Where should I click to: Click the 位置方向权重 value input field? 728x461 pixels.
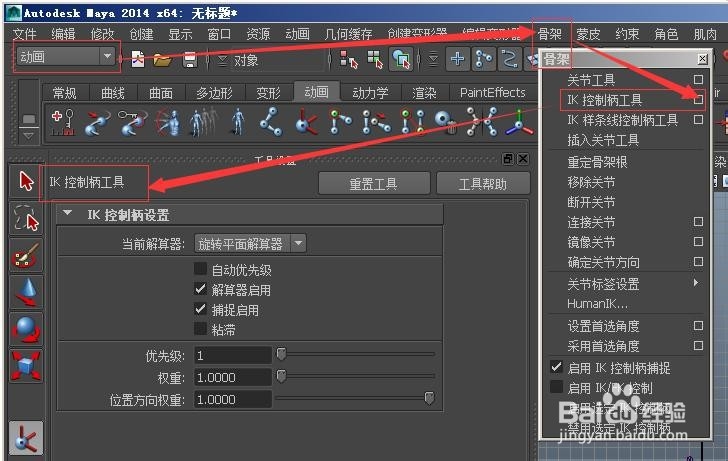[x=233, y=399]
